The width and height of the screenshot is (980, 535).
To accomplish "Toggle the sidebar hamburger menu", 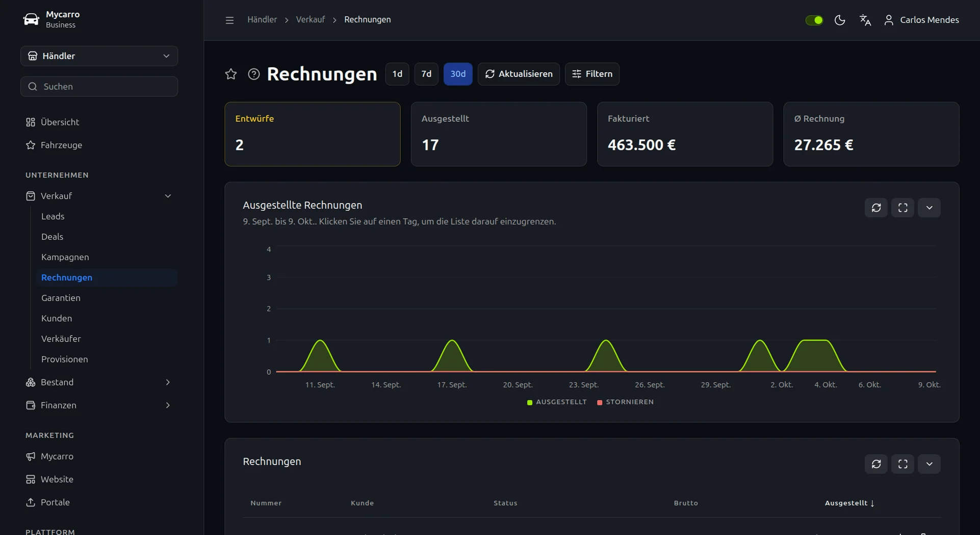I will point(229,20).
